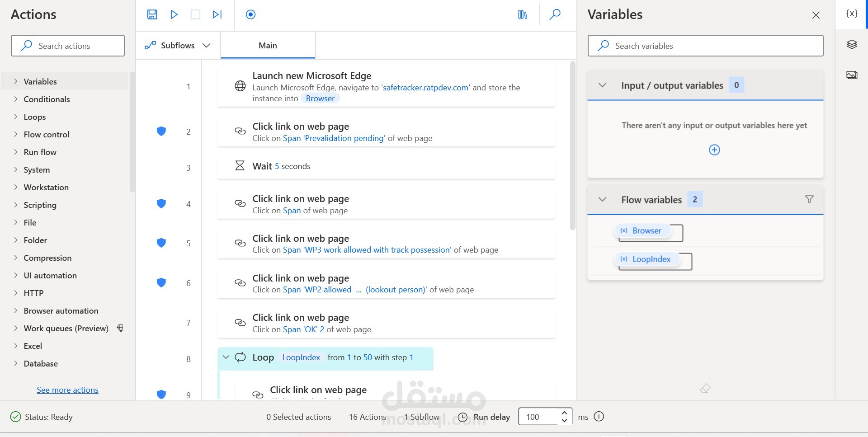Save the flow
Viewport: 868px width, 437px height.
pyautogui.click(x=152, y=14)
